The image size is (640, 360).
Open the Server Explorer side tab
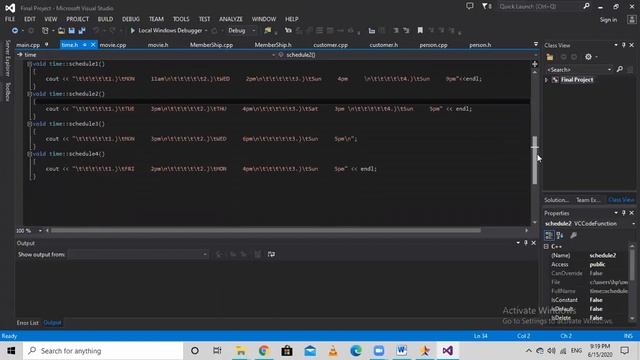tap(7, 58)
